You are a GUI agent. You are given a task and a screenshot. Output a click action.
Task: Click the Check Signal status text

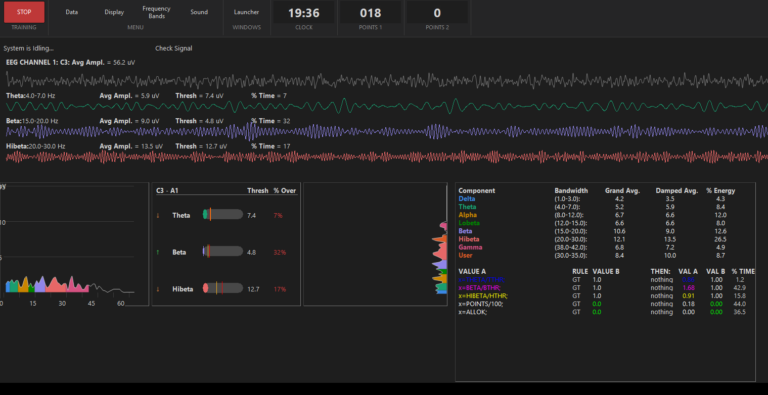coord(174,49)
